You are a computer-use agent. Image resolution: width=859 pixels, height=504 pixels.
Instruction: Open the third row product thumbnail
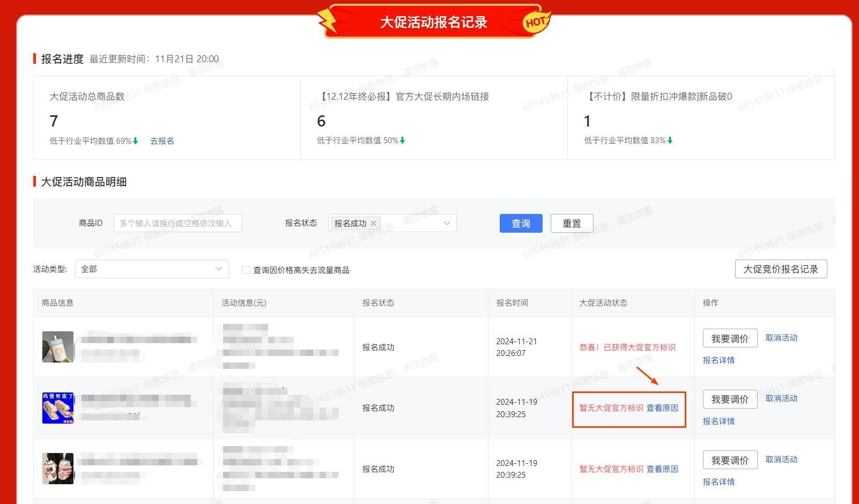coord(58,469)
